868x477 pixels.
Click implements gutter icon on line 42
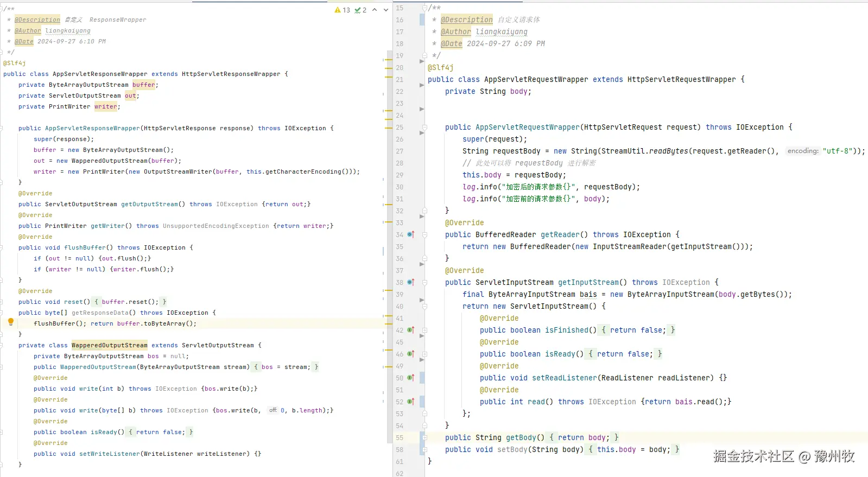[x=411, y=330]
